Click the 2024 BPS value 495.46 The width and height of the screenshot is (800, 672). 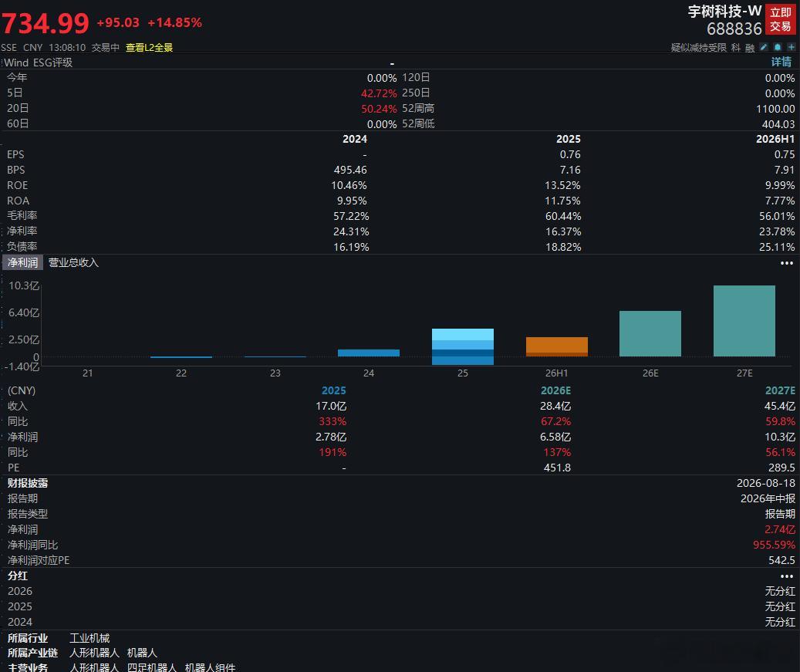click(x=350, y=170)
